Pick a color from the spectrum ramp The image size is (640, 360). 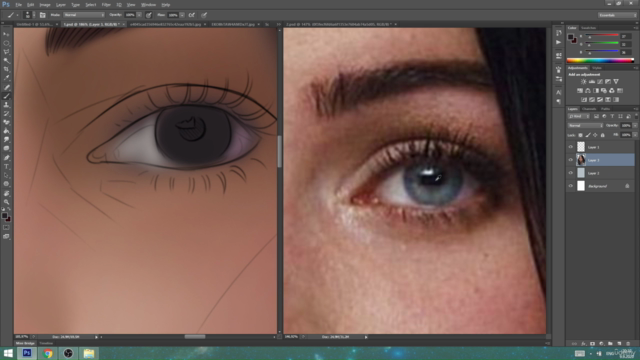tap(600, 60)
